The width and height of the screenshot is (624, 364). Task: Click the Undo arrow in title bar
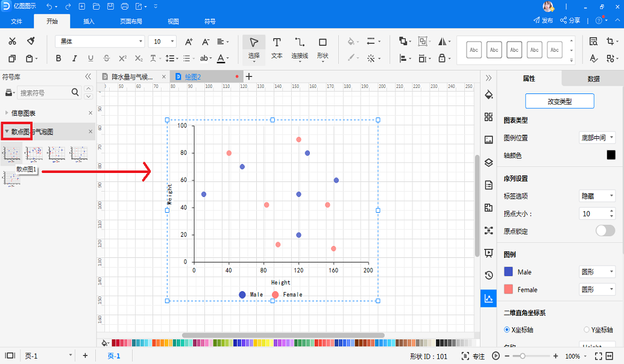point(49,7)
